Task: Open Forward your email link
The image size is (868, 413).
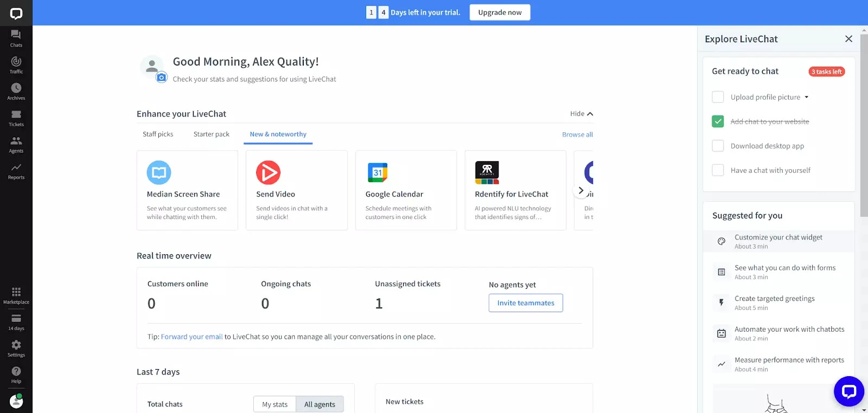Action: click(192, 337)
